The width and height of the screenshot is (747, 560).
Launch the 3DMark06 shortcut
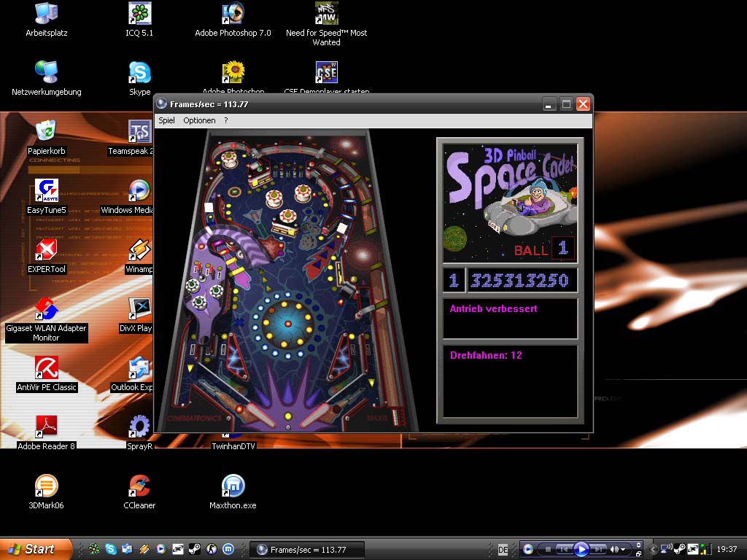(x=46, y=492)
